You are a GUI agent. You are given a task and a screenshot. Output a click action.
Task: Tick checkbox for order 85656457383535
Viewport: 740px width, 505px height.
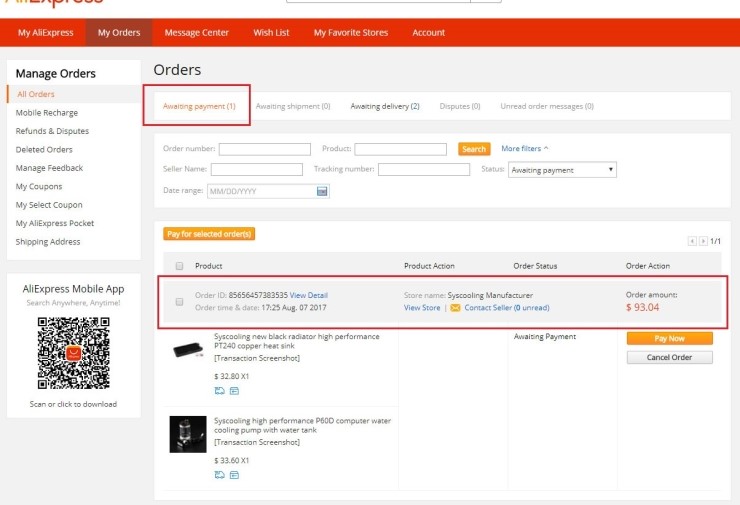click(179, 302)
